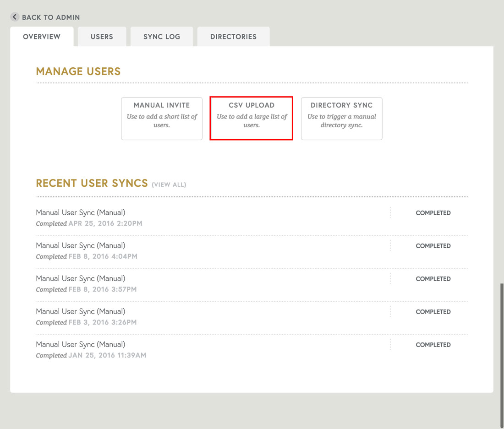Viewport: 504px width, 429px height.
Task: Open the sync from JAN 25, 2016 11:39AM
Action: coord(81,344)
